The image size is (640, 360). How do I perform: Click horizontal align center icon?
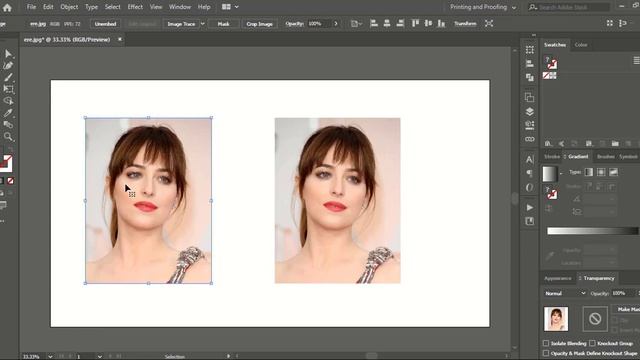387,23
